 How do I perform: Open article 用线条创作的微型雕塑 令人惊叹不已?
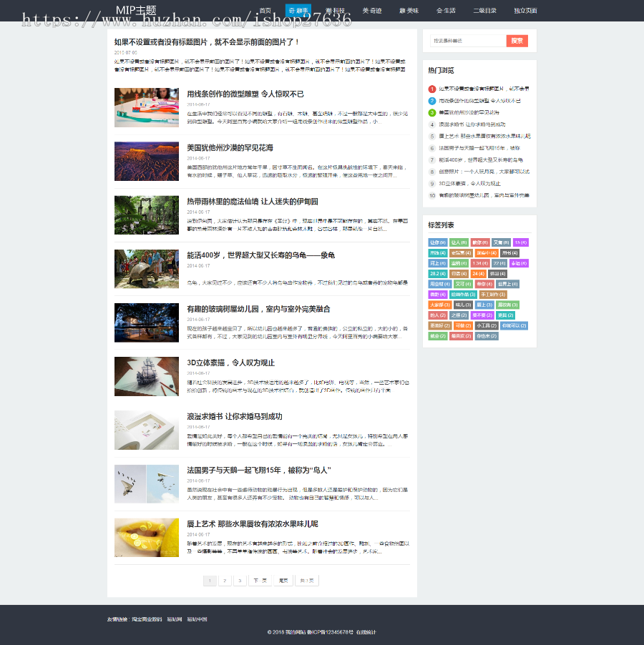click(245, 94)
